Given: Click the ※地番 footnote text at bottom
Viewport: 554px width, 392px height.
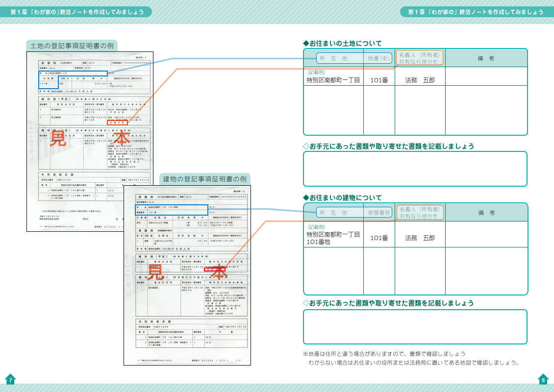Looking at the screenshot, I should coord(385,353).
